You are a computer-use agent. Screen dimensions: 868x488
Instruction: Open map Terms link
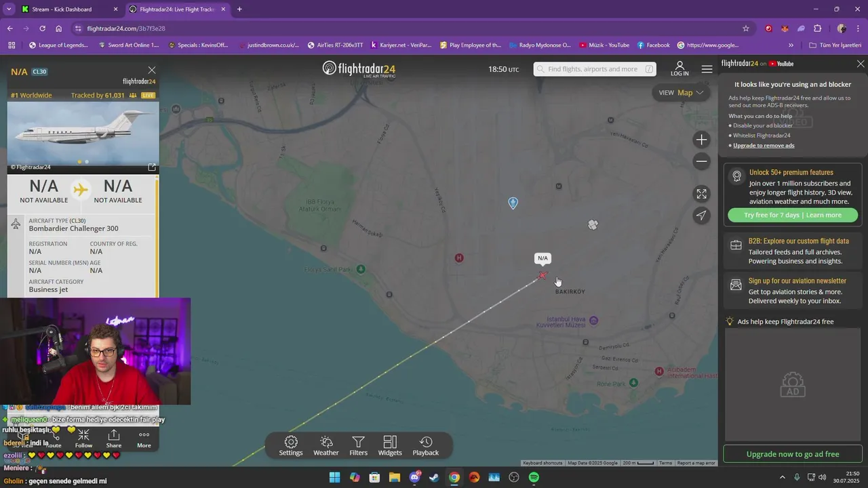[x=666, y=463]
